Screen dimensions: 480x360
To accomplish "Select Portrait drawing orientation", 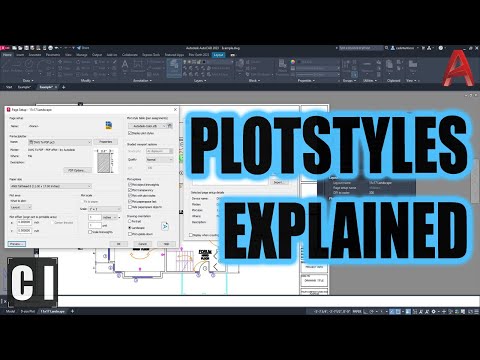I will point(130,221).
